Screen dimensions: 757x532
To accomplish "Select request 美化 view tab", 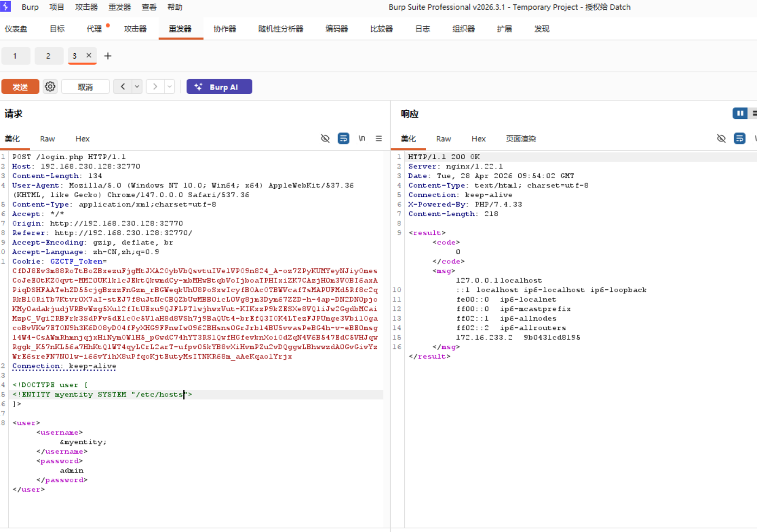I will point(12,139).
